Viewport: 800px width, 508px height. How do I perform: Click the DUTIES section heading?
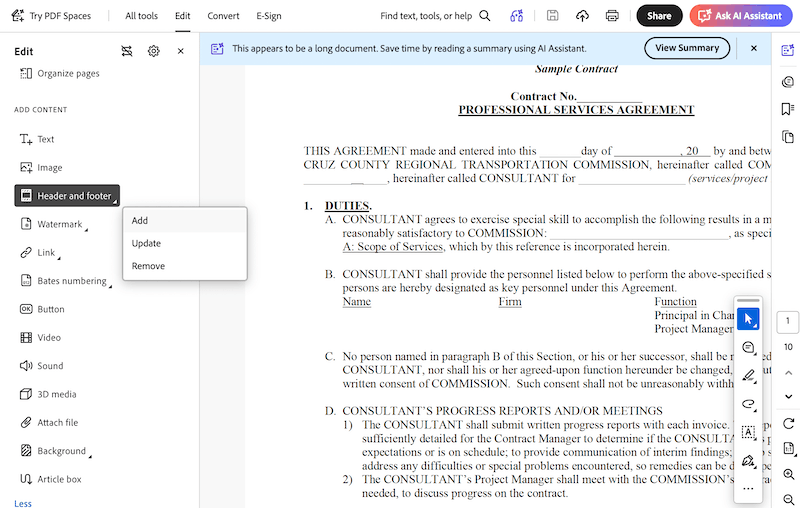(348, 206)
